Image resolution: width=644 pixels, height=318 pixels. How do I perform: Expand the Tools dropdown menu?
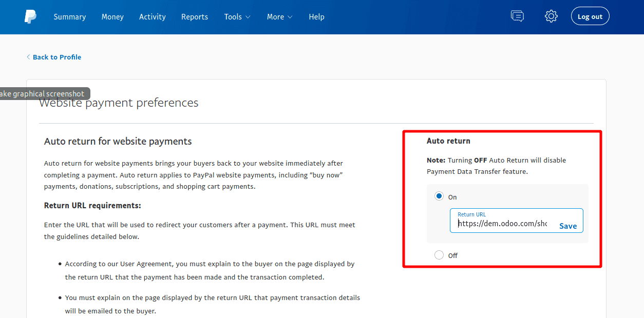(237, 17)
